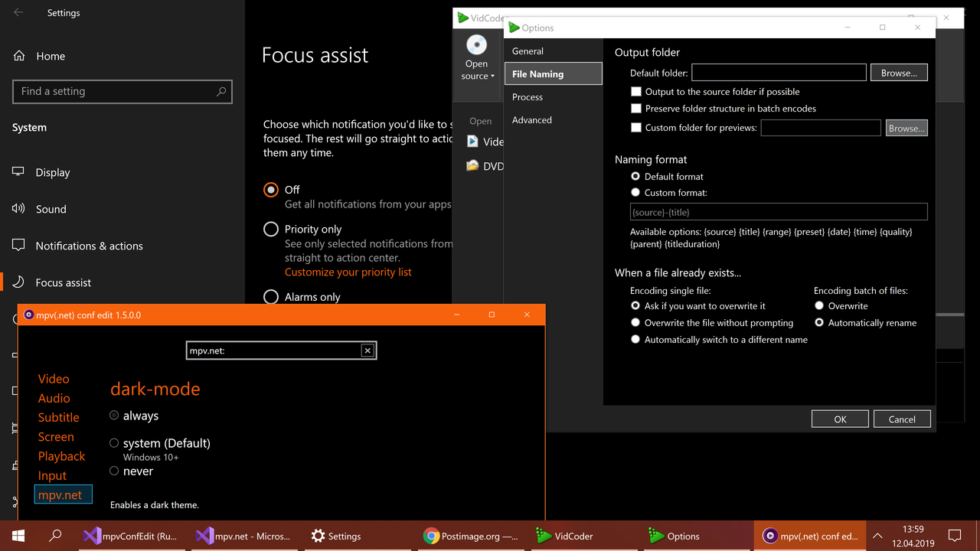
Task: Open the Action Center icon in the system tray
Action: click(x=954, y=536)
